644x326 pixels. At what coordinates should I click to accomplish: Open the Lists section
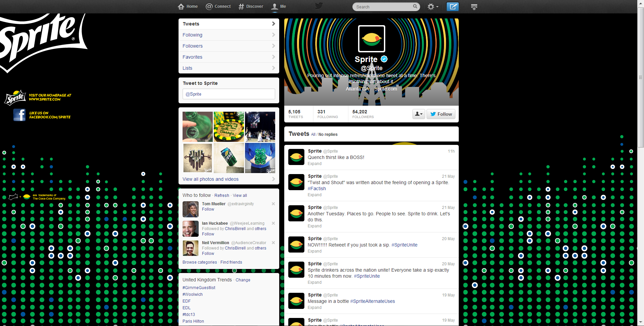tap(229, 68)
